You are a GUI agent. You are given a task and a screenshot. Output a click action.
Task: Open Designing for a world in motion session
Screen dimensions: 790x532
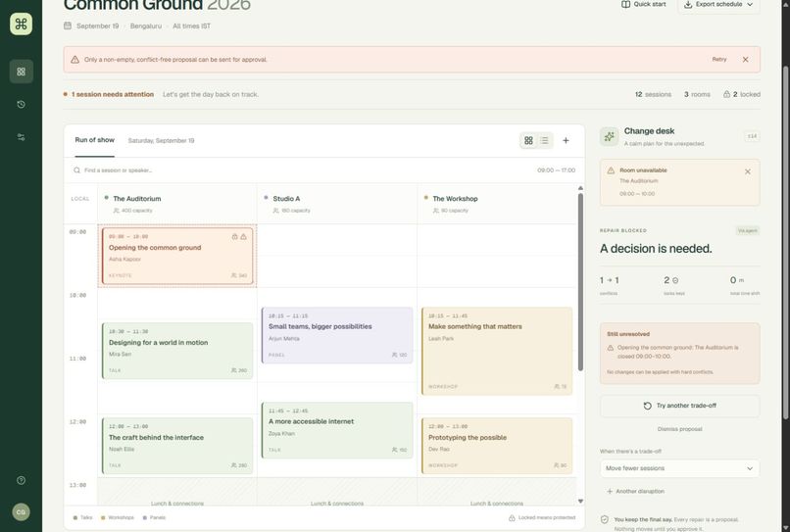pyautogui.click(x=177, y=351)
